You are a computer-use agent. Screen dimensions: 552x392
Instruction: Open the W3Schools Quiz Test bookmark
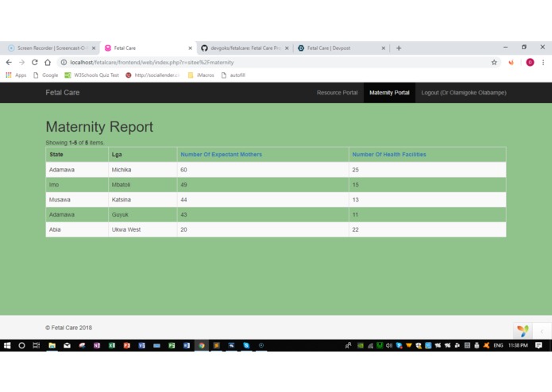click(91, 75)
